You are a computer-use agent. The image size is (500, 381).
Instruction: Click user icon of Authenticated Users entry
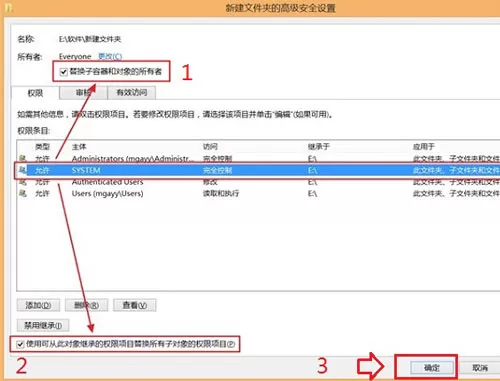(x=22, y=182)
